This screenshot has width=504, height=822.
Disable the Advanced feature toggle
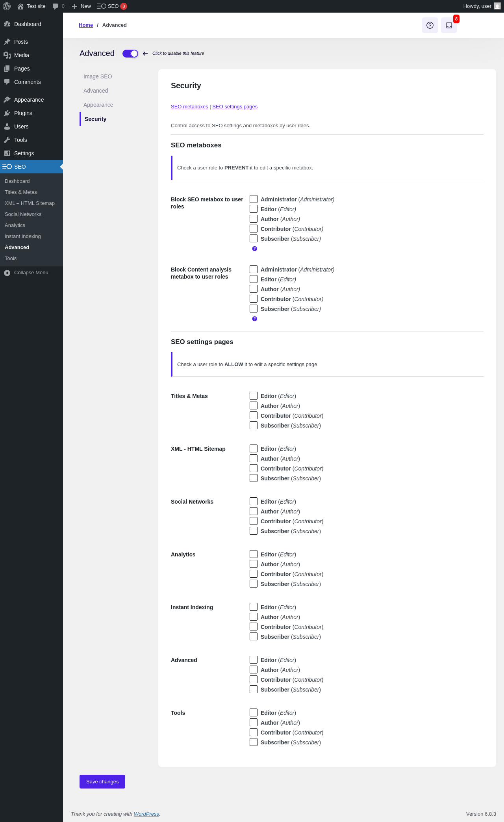(x=130, y=54)
